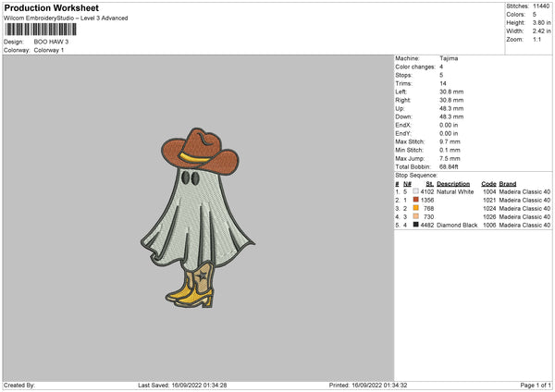Select the Natural White color swatch

tap(415, 191)
